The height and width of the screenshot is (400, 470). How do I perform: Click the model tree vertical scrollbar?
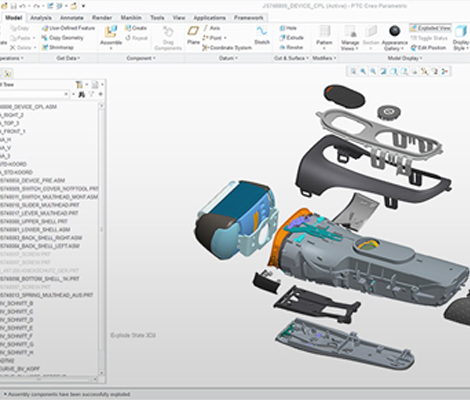[x=102, y=239]
